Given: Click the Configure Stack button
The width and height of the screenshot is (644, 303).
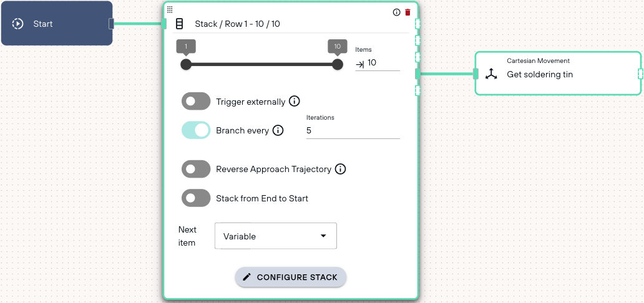Looking at the screenshot, I should [291, 277].
